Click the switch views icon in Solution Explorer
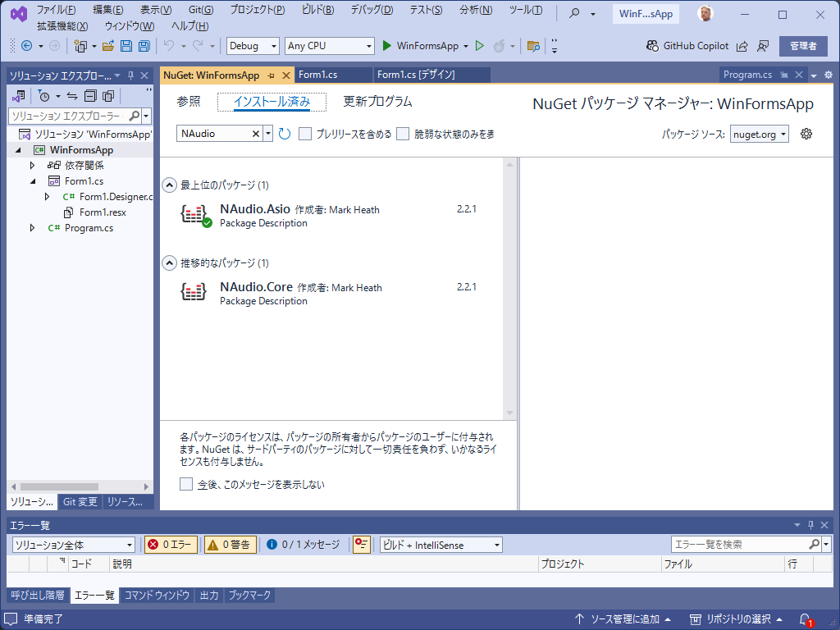 pos(19,96)
